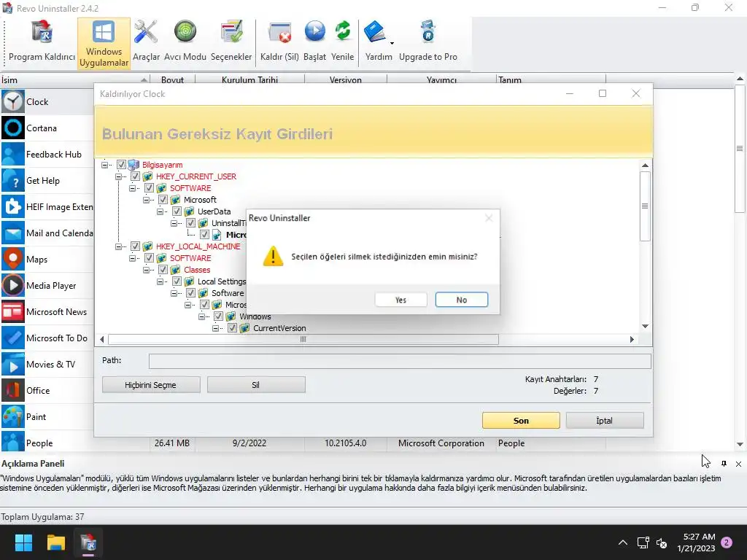Activate Avcı Modu target icon
The image size is (747, 560).
(x=185, y=32)
